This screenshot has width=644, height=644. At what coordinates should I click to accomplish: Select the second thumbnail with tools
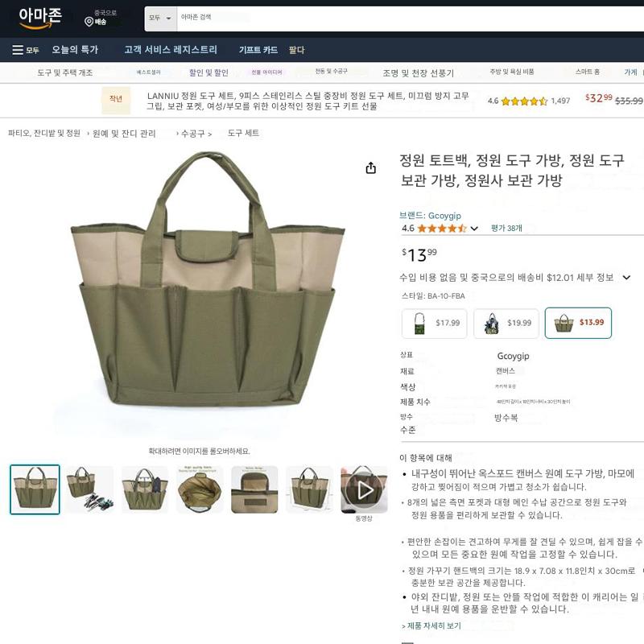[x=90, y=489]
